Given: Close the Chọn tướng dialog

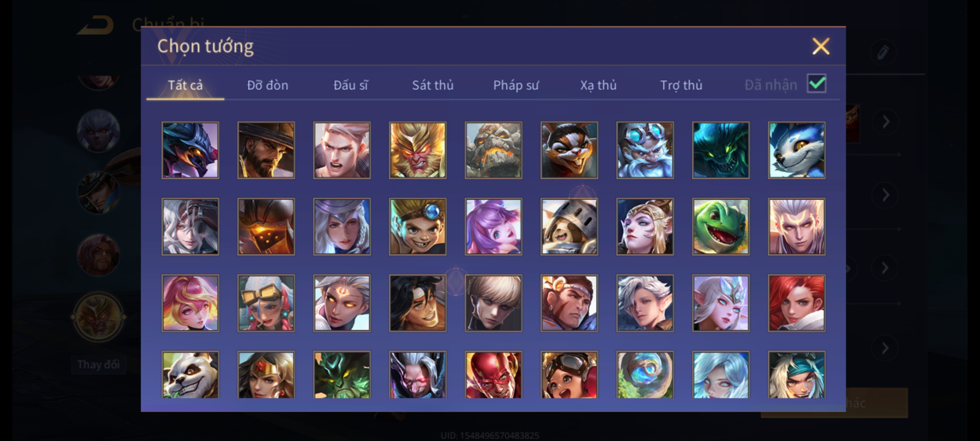Looking at the screenshot, I should coord(821,46).
